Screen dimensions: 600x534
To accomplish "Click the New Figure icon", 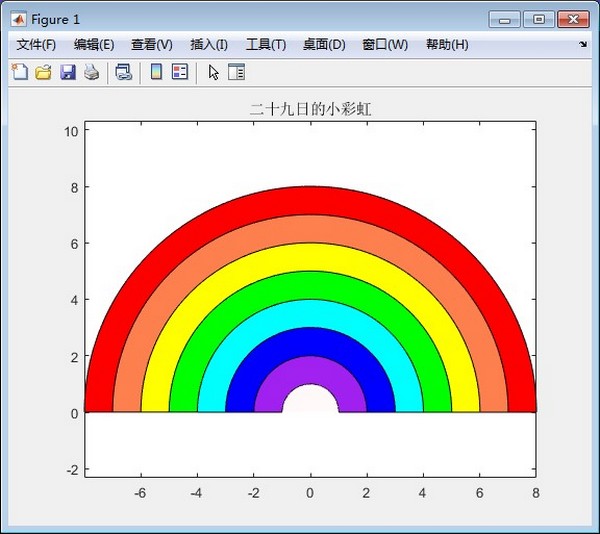I will tap(20, 72).
